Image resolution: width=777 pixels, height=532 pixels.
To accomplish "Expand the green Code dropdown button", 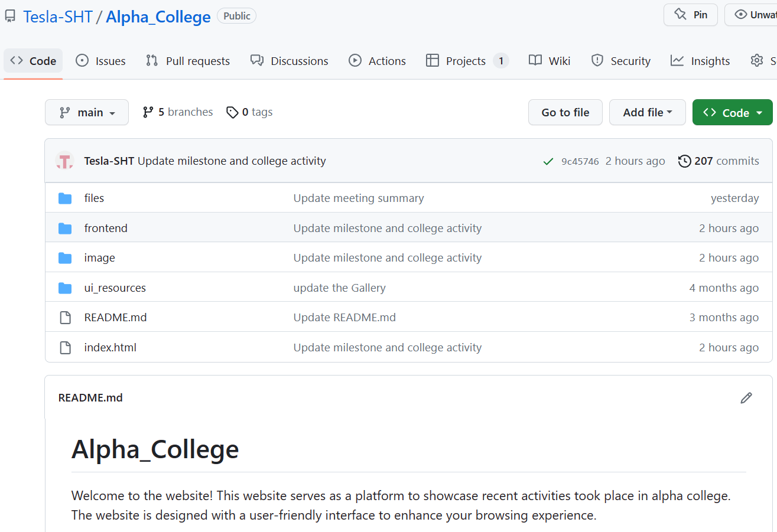I will (733, 112).
